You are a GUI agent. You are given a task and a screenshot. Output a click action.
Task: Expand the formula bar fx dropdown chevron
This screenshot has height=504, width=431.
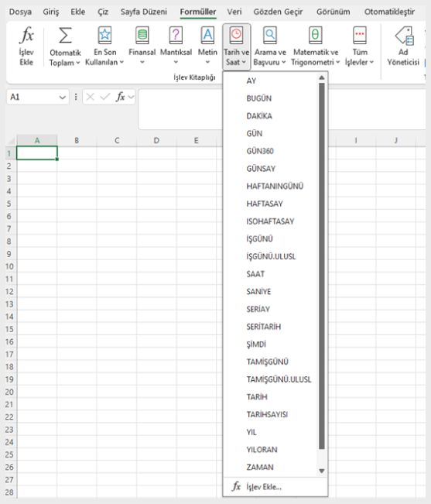[131, 97]
